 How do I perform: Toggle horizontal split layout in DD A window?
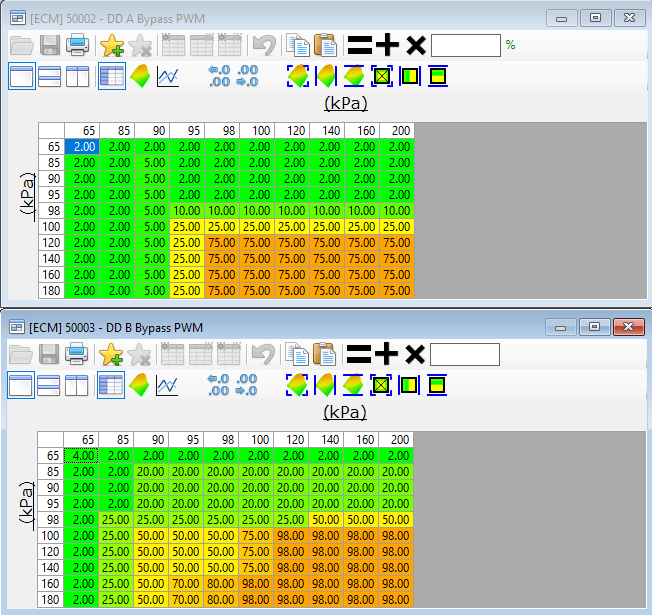(50, 77)
